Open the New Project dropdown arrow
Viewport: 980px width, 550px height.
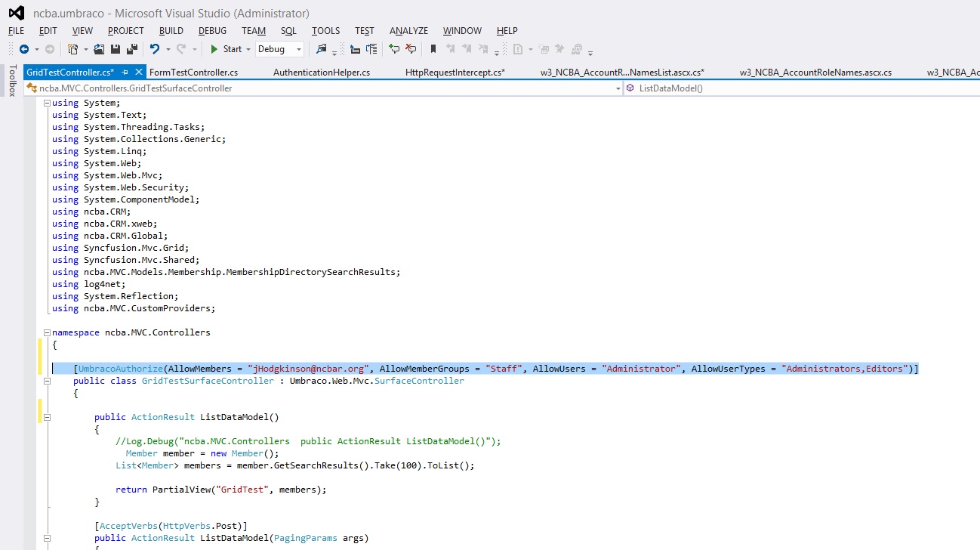[85, 49]
